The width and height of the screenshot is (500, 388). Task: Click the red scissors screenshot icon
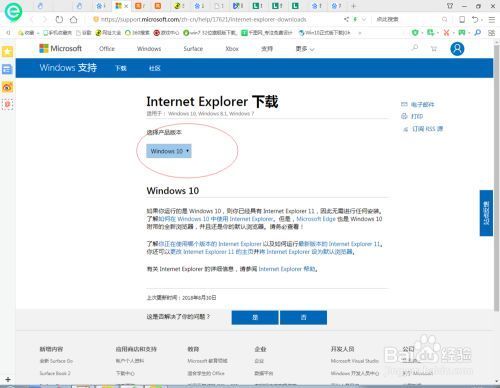coord(446,32)
